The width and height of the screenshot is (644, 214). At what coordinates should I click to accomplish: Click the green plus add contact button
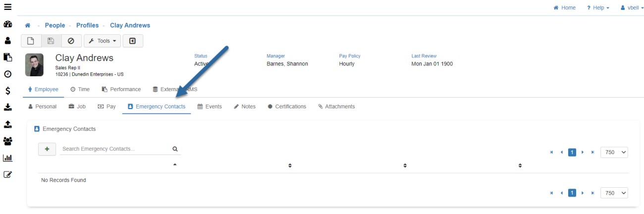click(47, 149)
